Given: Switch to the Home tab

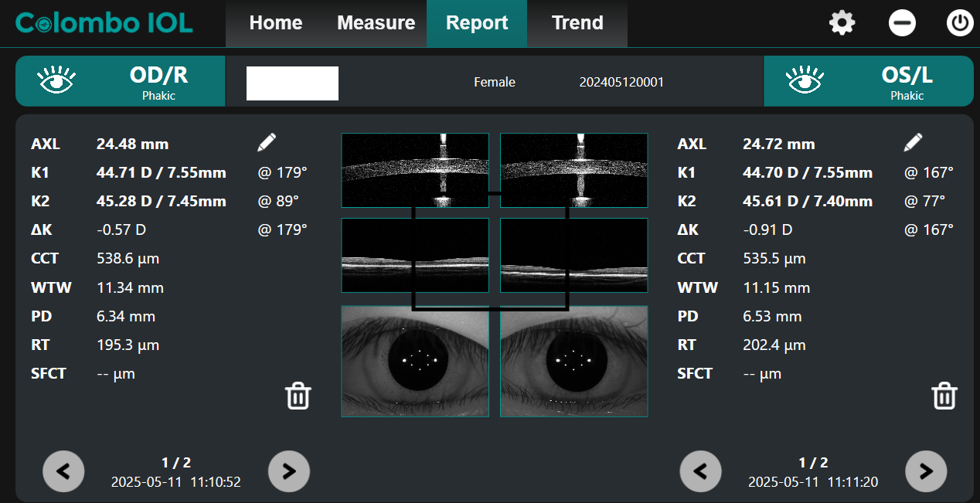Looking at the screenshot, I should (275, 23).
